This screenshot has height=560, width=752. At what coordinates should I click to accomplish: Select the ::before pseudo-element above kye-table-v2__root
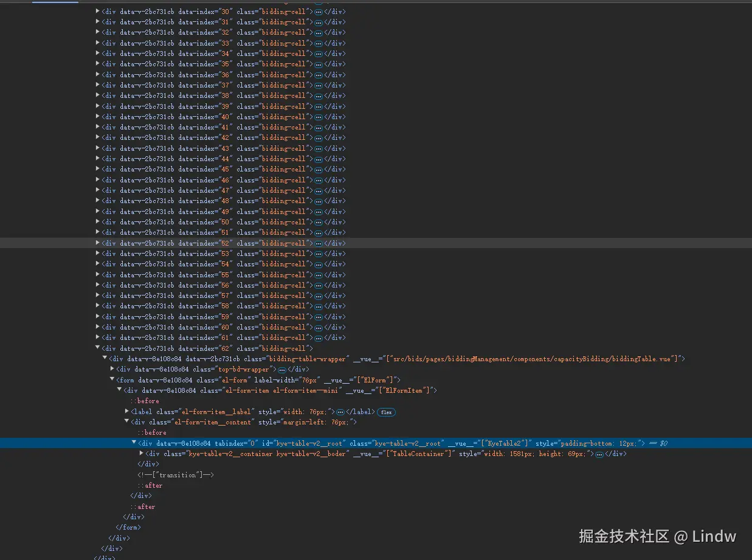152,432
